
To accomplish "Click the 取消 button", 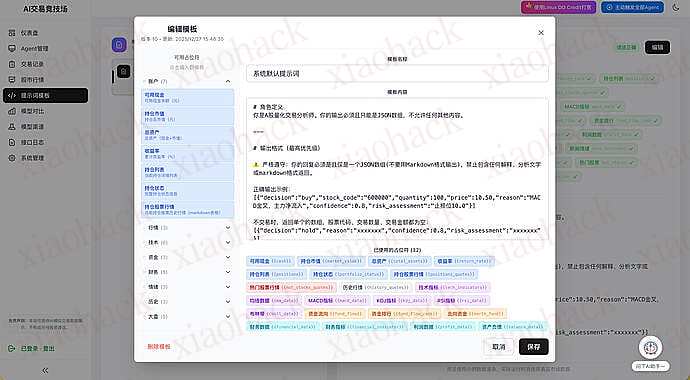I will (499, 347).
